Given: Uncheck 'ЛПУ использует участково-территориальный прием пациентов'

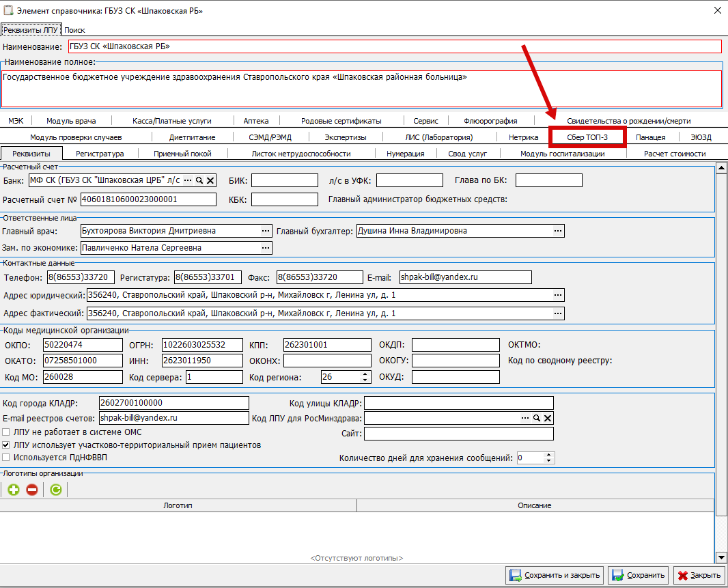Looking at the screenshot, I should [6, 445].
